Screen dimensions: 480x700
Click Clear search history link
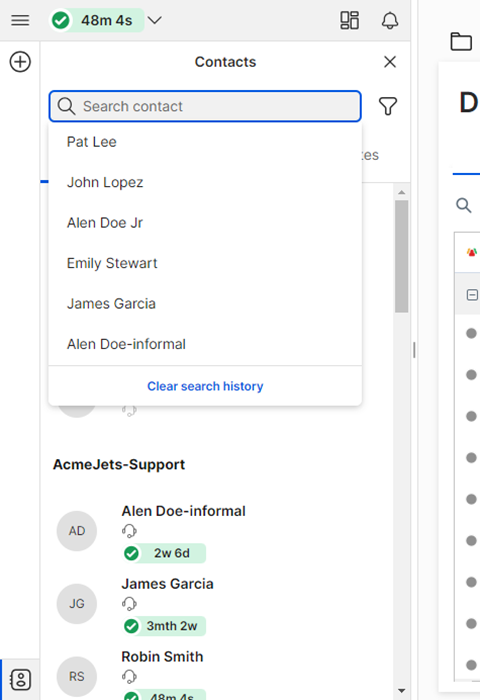(205, 386)
